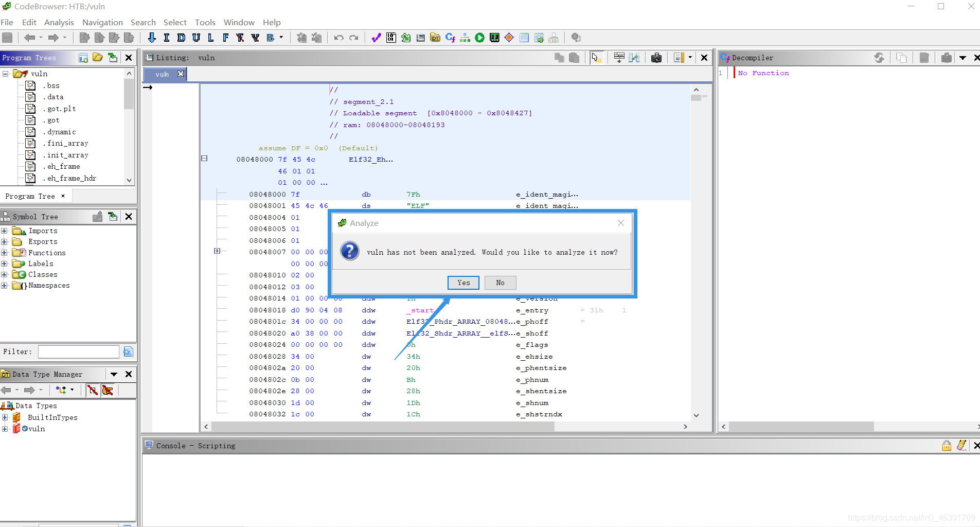Screen dimensions: 980x527
Task: Click the Save program toolbar icon
Action: (x=7, y=38)
